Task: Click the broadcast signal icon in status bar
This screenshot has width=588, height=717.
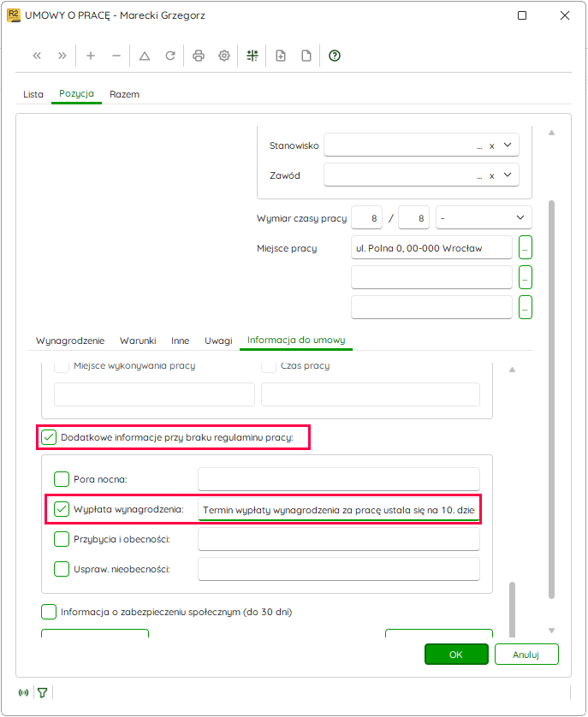Action: coord(23,693)
